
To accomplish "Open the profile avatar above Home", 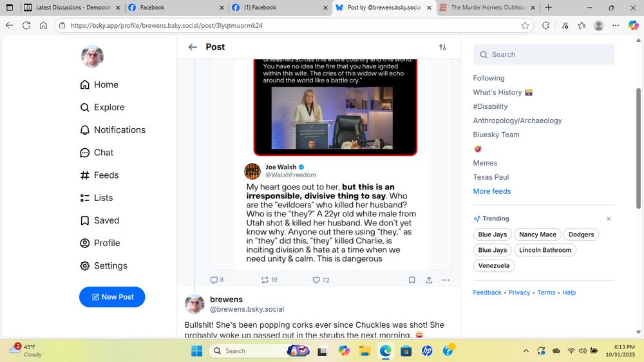I will (92, 56).
